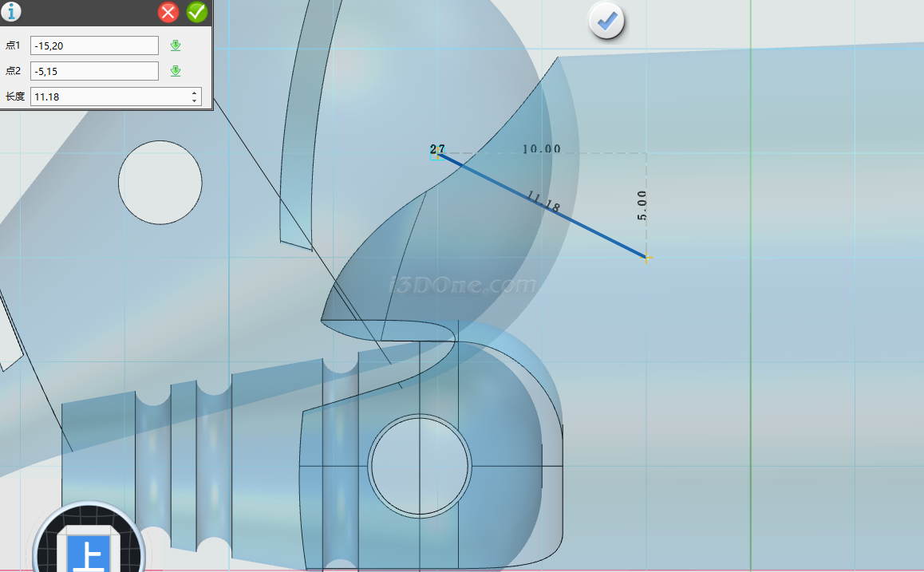Decrease 长度 using the down stepper arrow

pyautogui.click(x=194, y=101)
